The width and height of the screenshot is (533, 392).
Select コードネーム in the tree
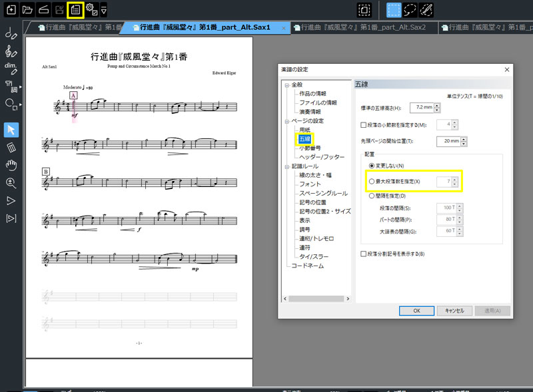[x=307, y=266]
